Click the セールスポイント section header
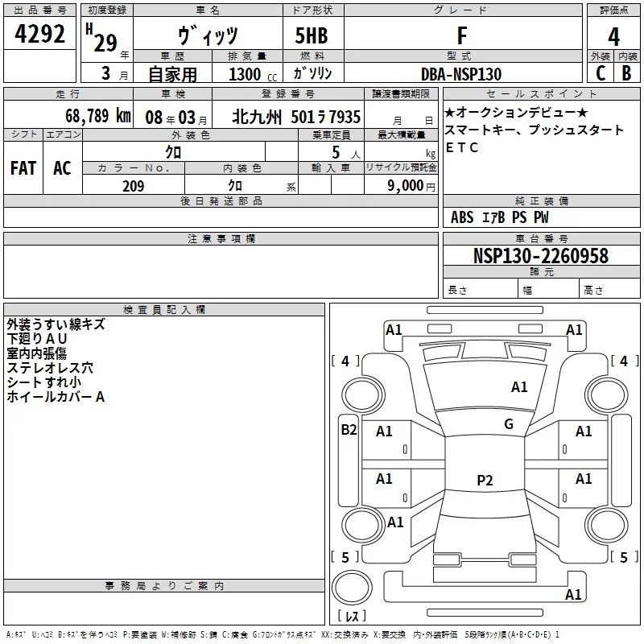 click(x=541, y=94)
